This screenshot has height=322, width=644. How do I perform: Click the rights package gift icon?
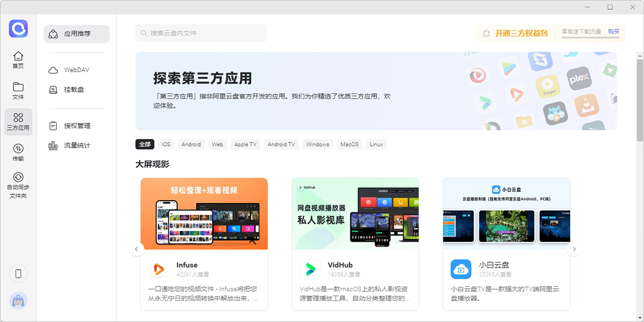click(486, 33)
